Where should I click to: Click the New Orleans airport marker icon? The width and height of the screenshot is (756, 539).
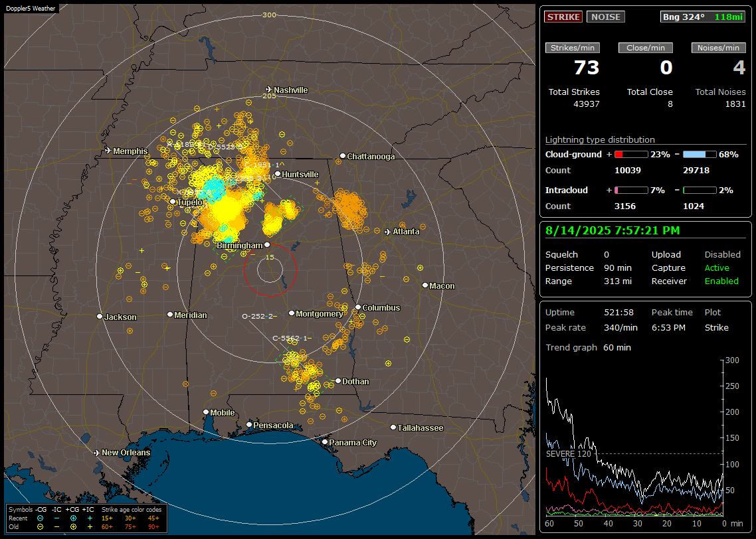coord(97,453)
